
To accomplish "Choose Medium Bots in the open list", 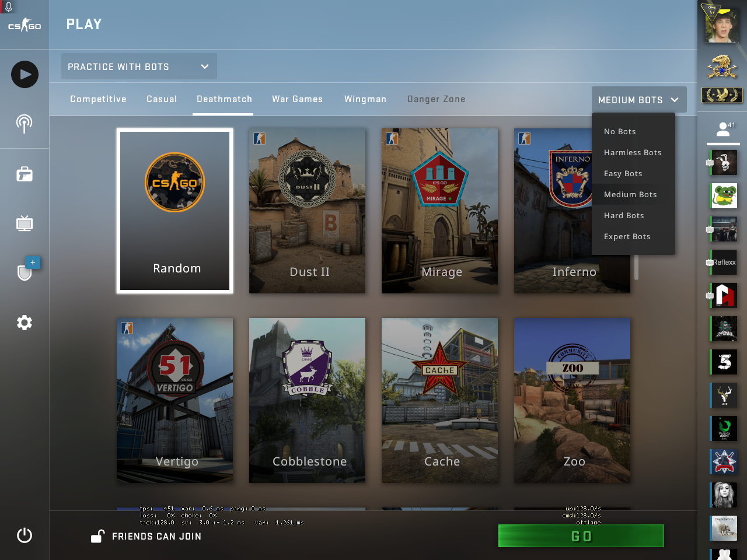I will [633, 195].
